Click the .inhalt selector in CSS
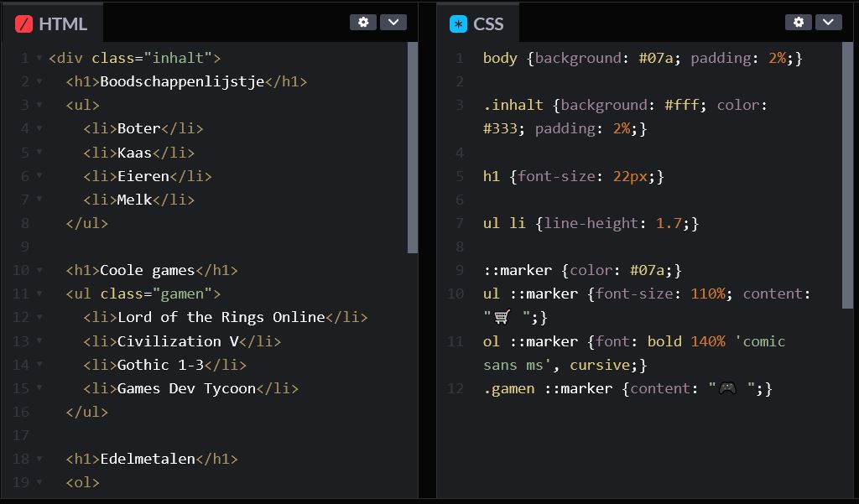This screenshot has height=504, width=859. 513,105
